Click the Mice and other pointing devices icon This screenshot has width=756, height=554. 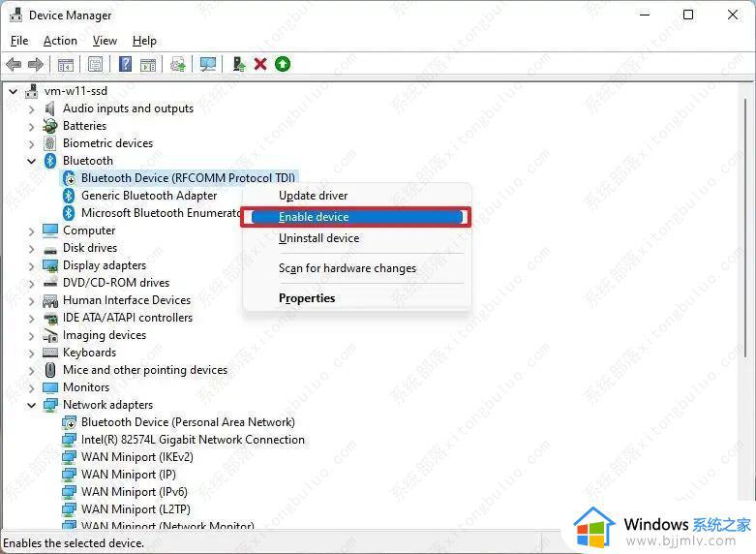(50, 370)
